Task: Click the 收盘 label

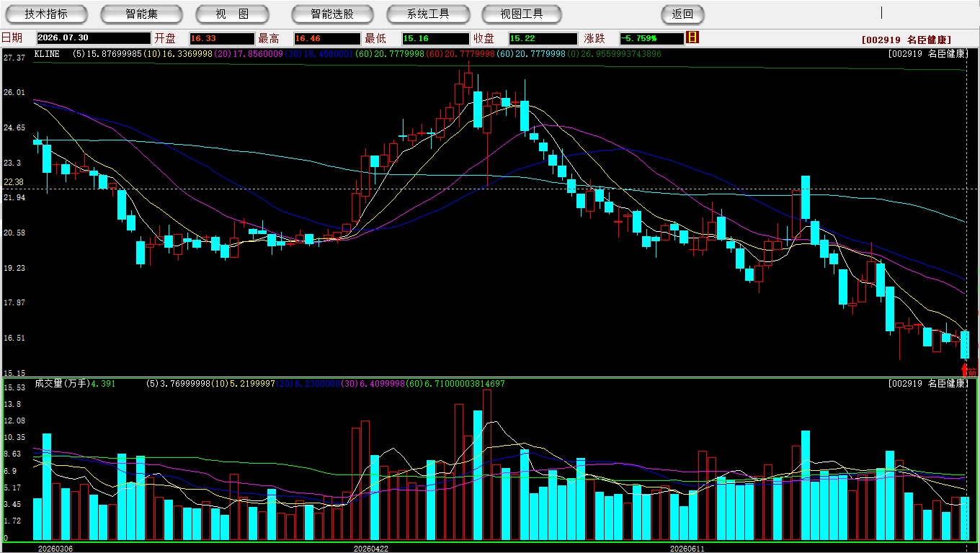Action: coord(484,38)
